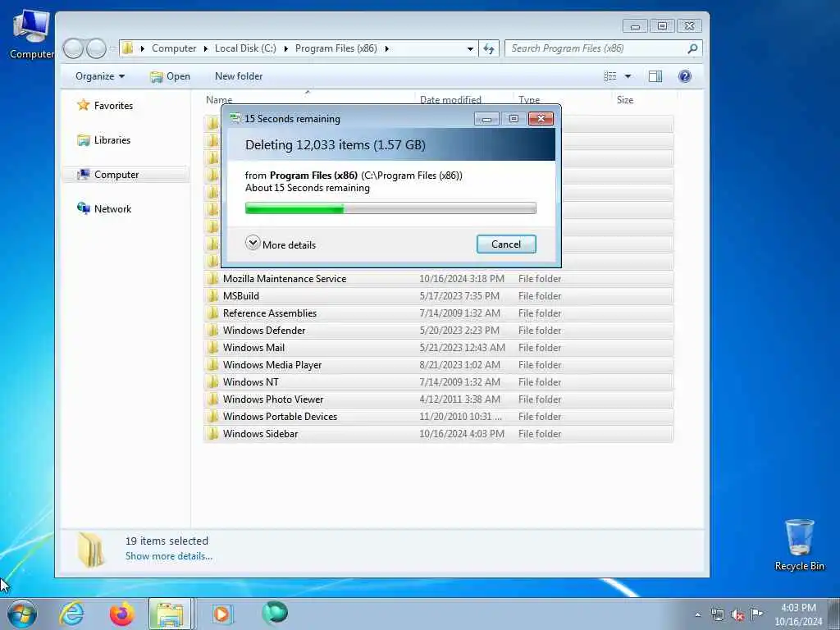The image size is (840, 630).
Task: Select the Windows Photo Viewer folder
Action: pos(438,399)
